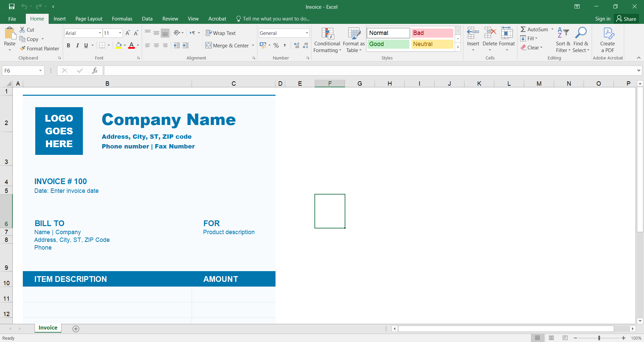Image resolution: width=644 pixels, height=342 pixels.
Task: Switch to the Formulas tab
Action: [122, 19]
